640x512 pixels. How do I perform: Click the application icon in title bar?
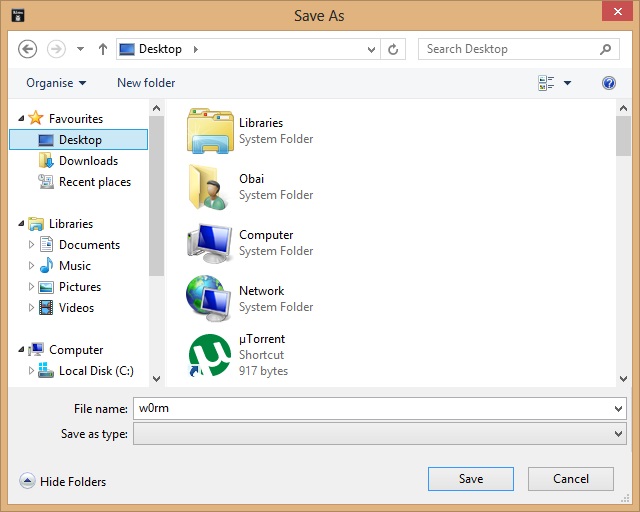click(18, 16)
